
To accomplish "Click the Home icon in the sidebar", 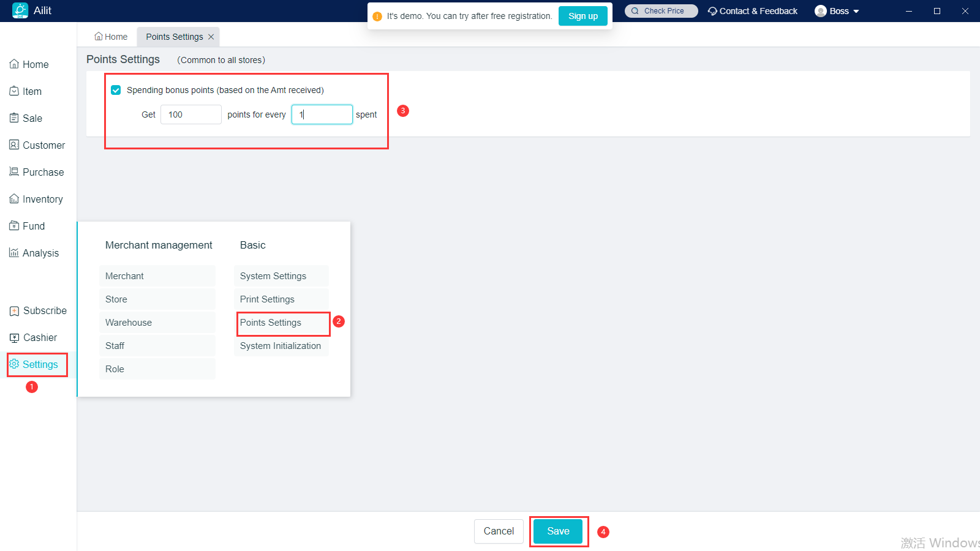I will click(x=14, y=64).
